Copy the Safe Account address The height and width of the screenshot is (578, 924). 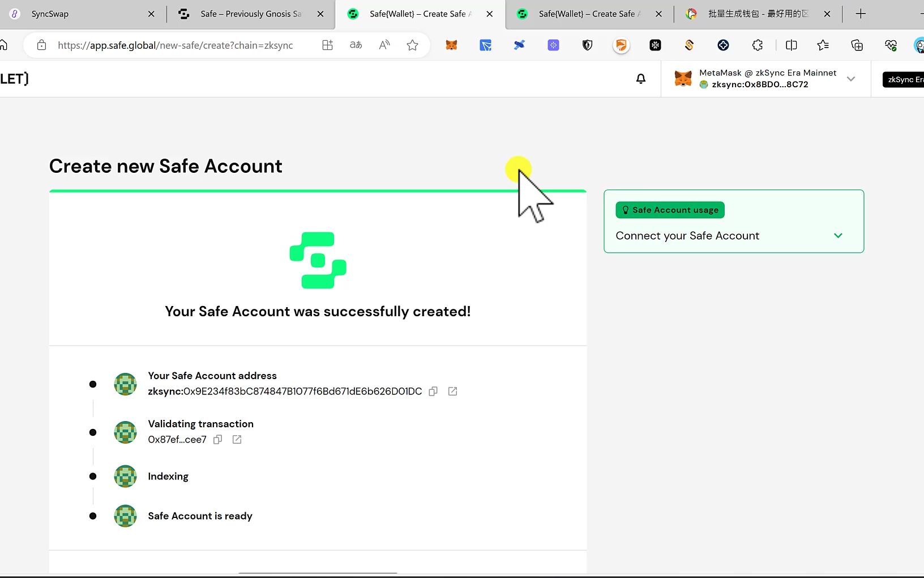point(433,392)
